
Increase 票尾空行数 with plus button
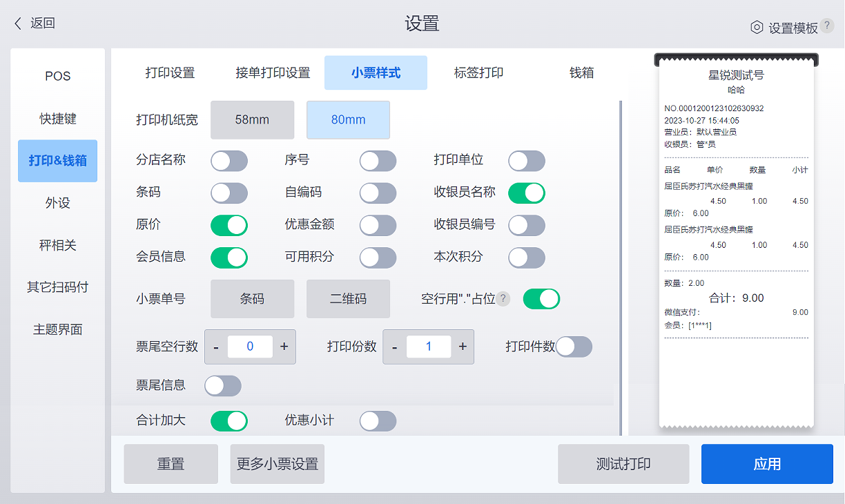[x=284, y=347]
